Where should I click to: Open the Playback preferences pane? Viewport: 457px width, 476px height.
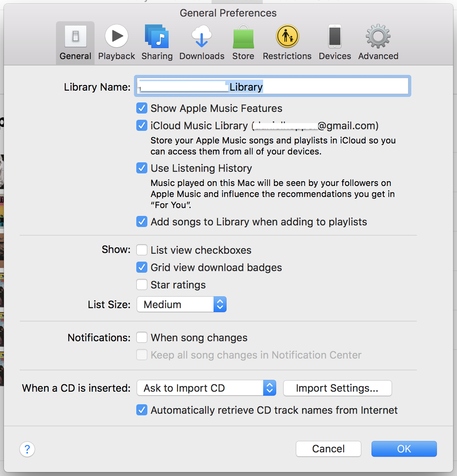tap(117, 43)
